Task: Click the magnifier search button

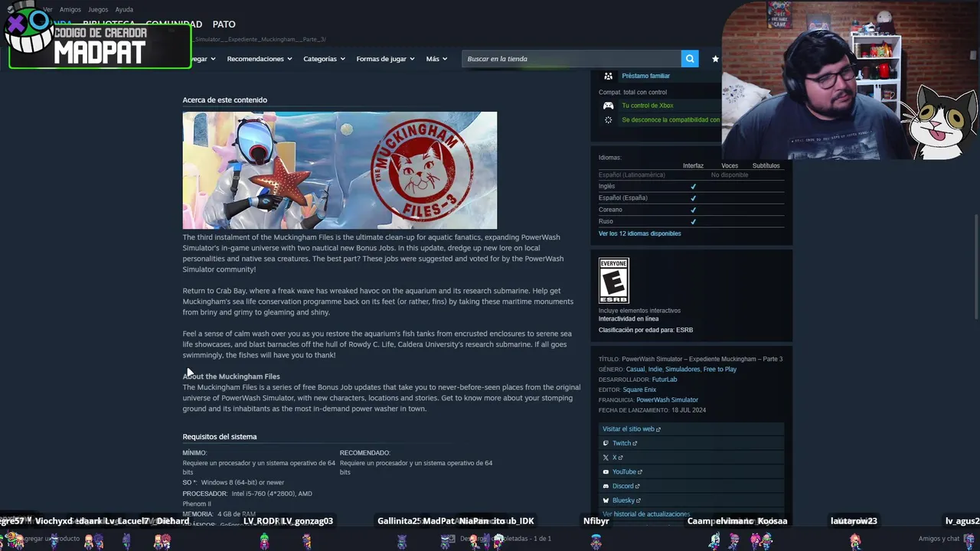Action: click(690, 59)
